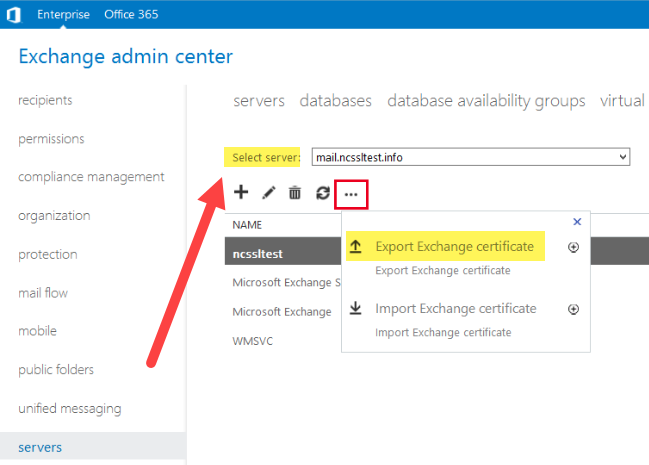Image resolution: width=649 pixels, height=465 pixels.
Task: Click the Office logo icon in header
Action: coord(14,14)
